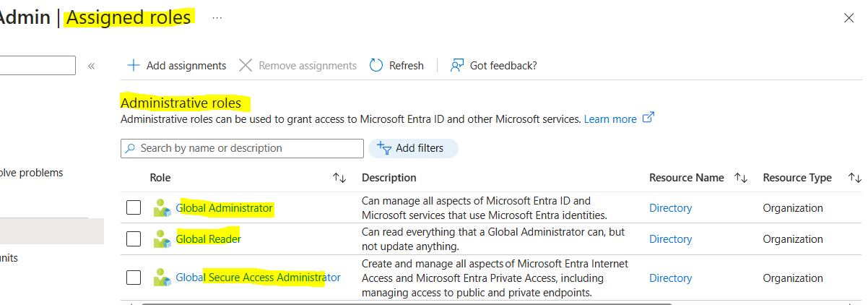
Task: Sort by the Resource Name column arrows
Action: click(740, 178)
